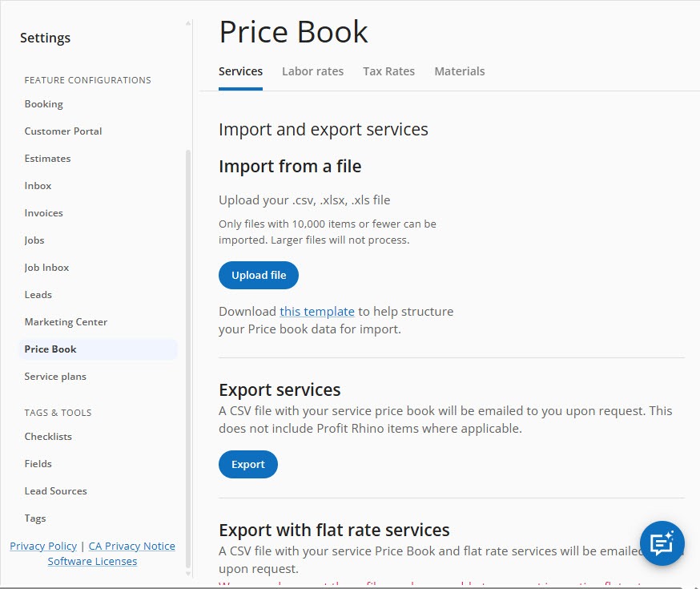Click the 'Price Book' page title

293,32
